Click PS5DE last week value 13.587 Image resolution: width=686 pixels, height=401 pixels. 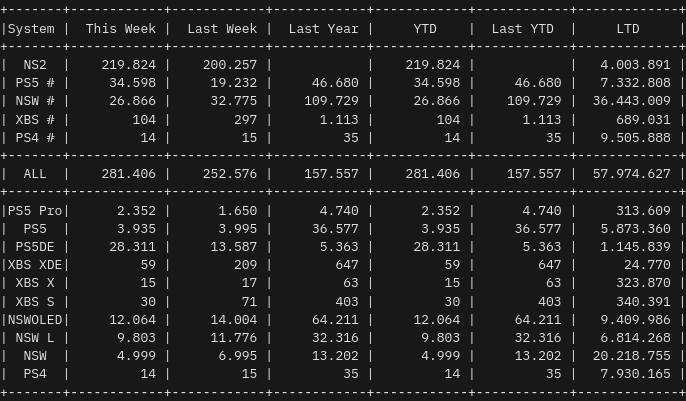click(232, 247)
